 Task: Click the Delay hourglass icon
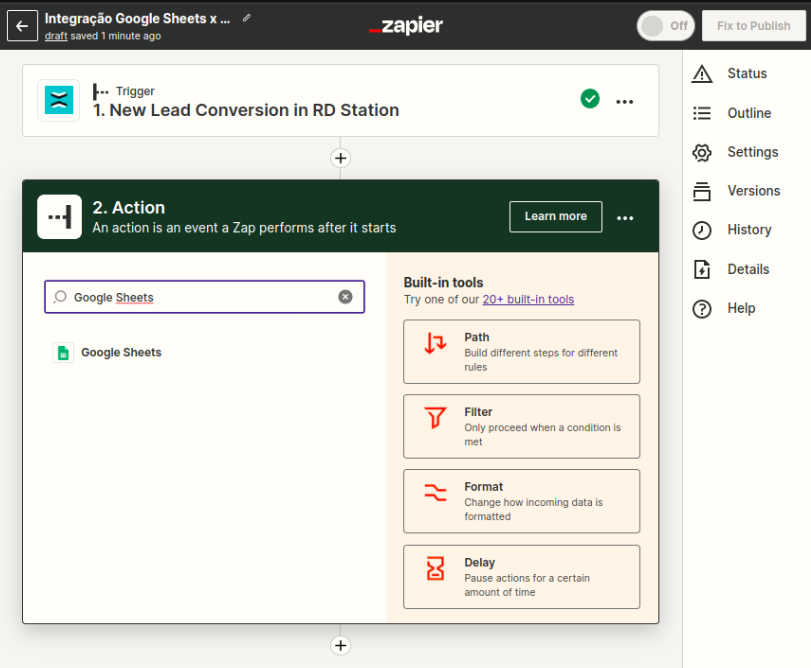(x=435, y=568)
